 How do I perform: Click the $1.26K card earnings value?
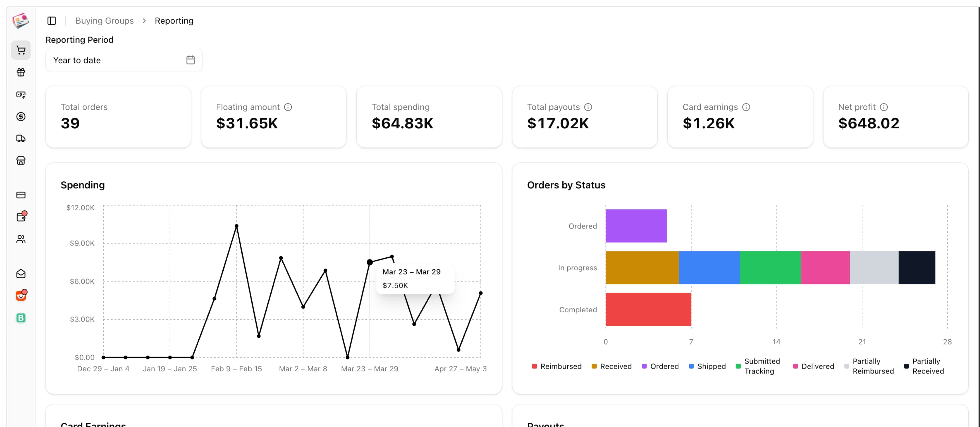click(709, 123)
